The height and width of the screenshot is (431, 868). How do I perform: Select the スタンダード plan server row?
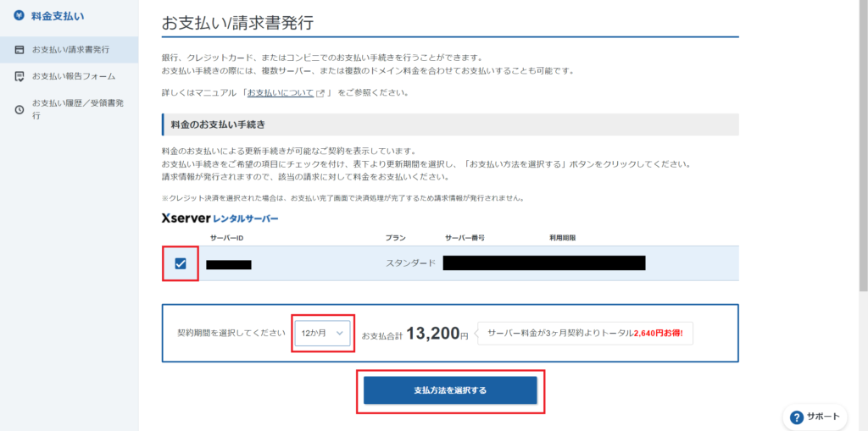point(450,263)
